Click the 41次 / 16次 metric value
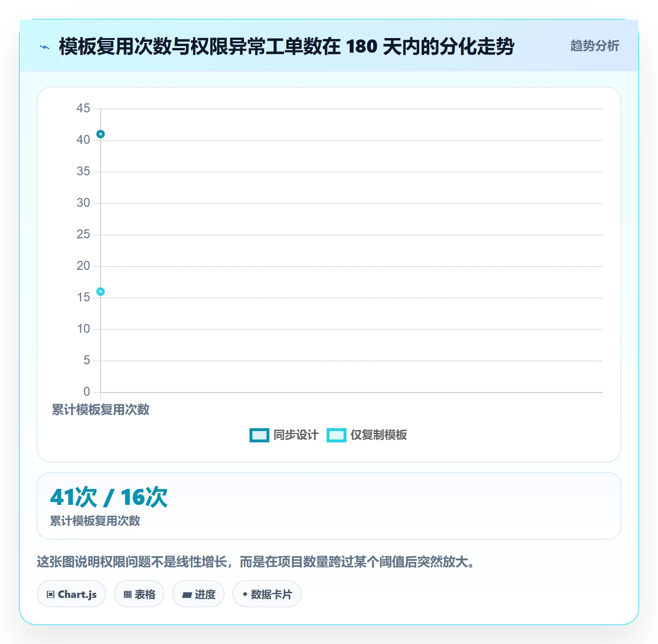The image size is (658, 644). tap(109, 497)
